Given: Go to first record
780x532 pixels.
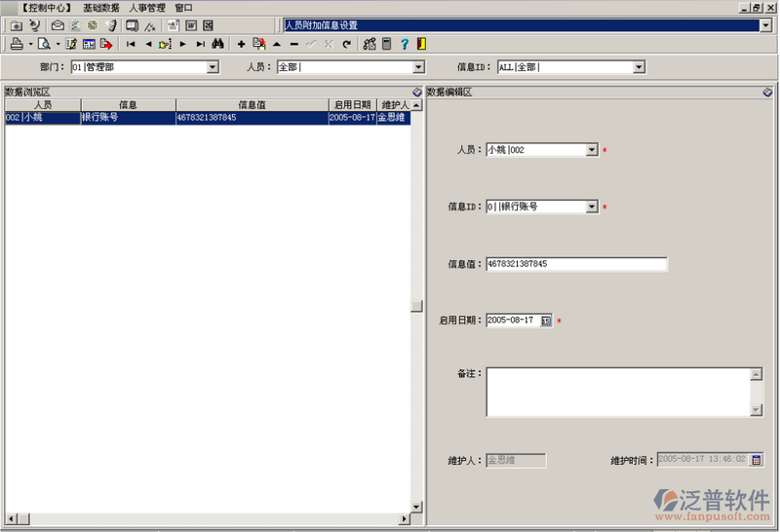Looking at the screenshot, I should (x=131, y=44).
